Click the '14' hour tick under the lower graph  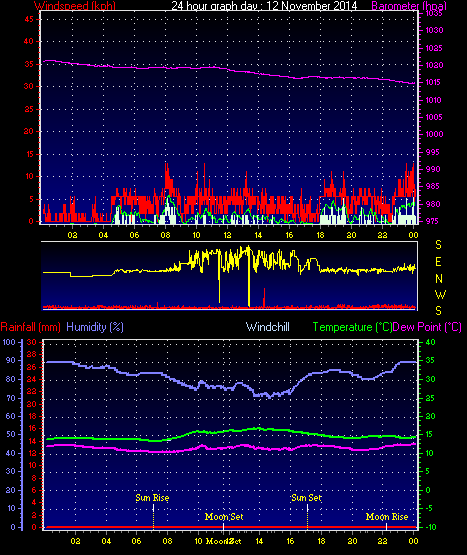(259, 541)
